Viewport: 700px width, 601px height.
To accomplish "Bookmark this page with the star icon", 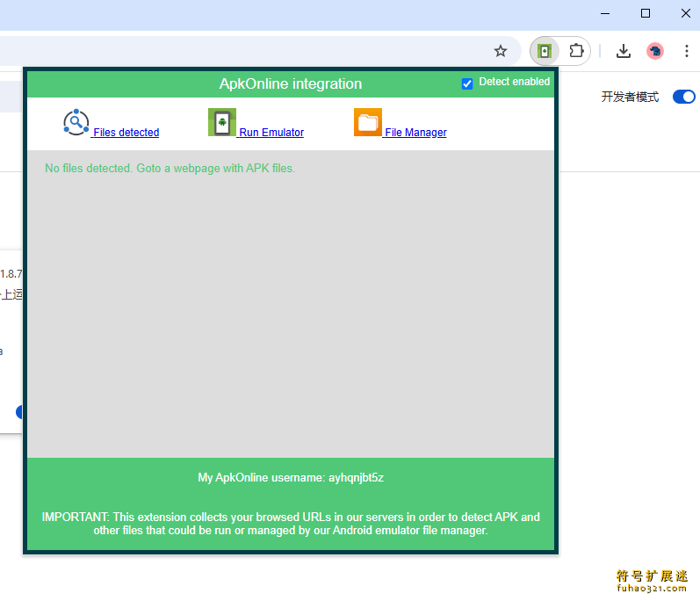I will 501,51.
